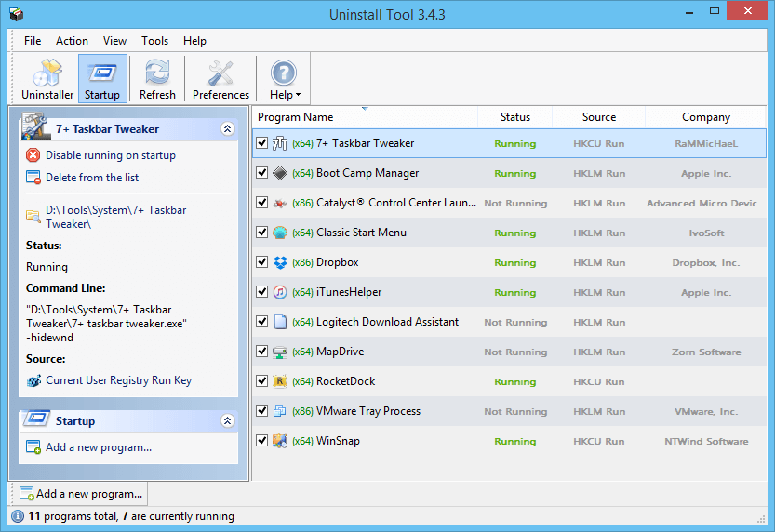This screenshot has width=775, height=532.
Task: Open the Help toolbar dropdown
Action: [284, 79]
